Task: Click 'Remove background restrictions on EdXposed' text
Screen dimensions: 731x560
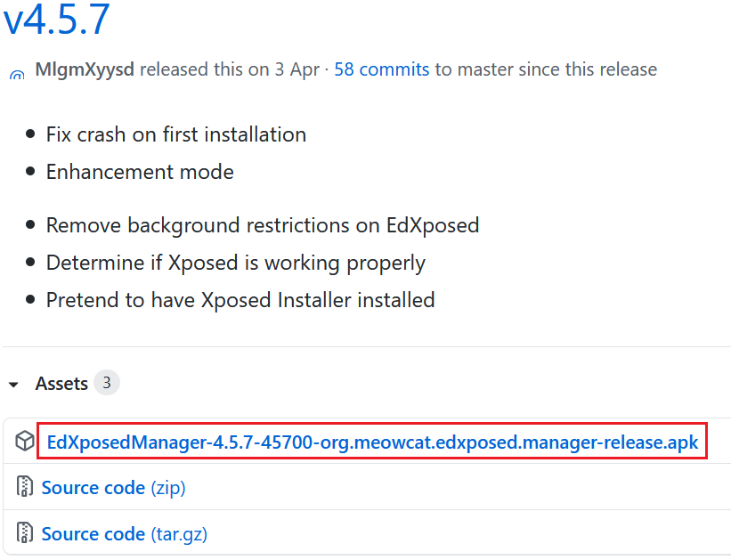Action: click(x=263, y=225)
